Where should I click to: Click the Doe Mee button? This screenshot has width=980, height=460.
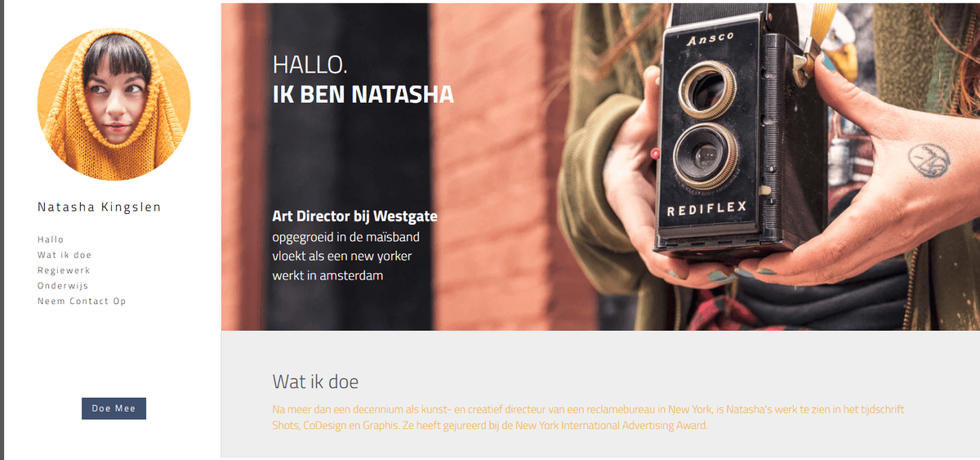114,409
